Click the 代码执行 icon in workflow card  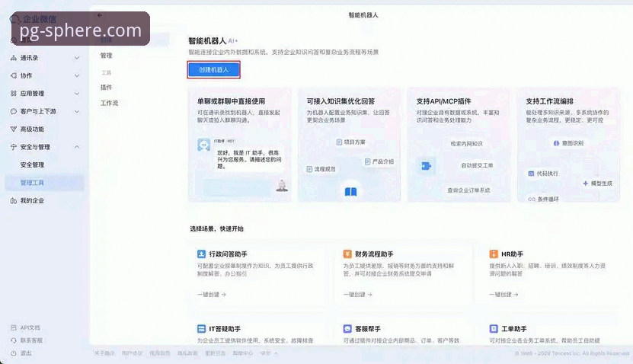[x=531, y=174]
